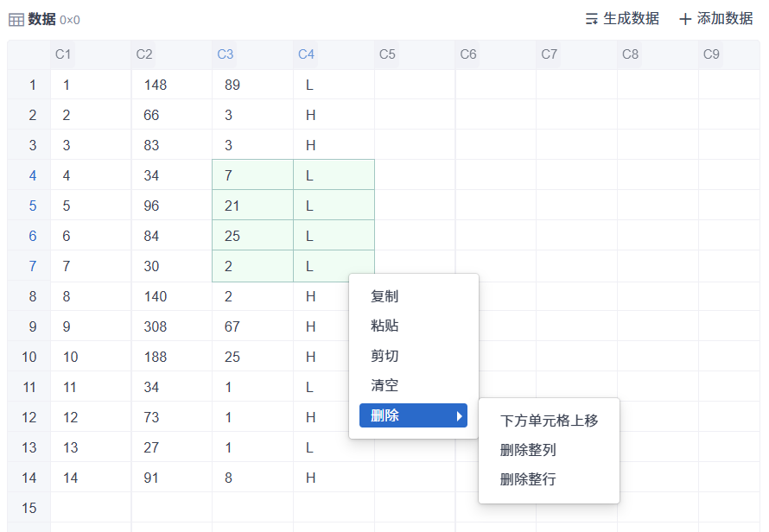Click the data table grid icon

point(16,20)
